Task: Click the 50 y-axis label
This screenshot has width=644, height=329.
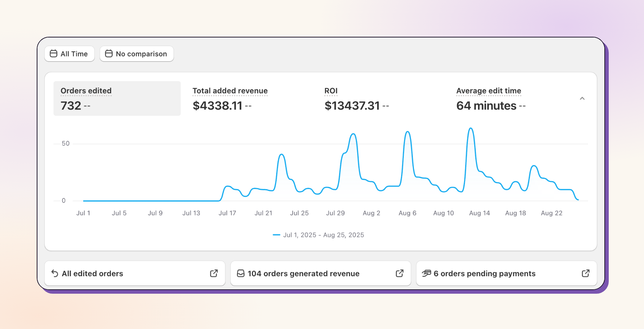Action: tap(65, 143)
